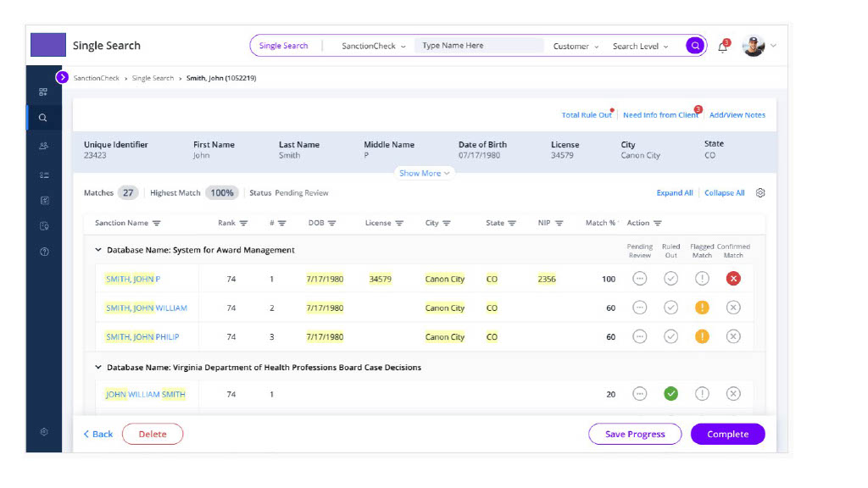Open the Search Level dropdown
This screenshot has width=868, height=488.
[641, 47]
